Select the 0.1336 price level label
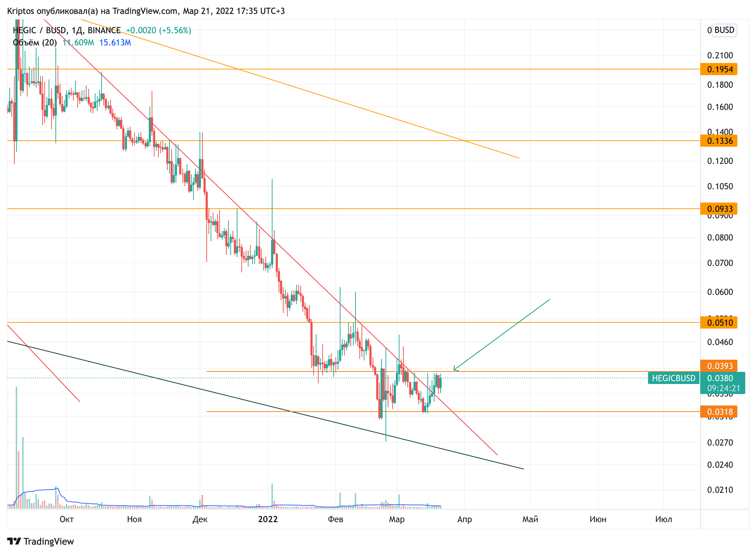 click(719, 141)
